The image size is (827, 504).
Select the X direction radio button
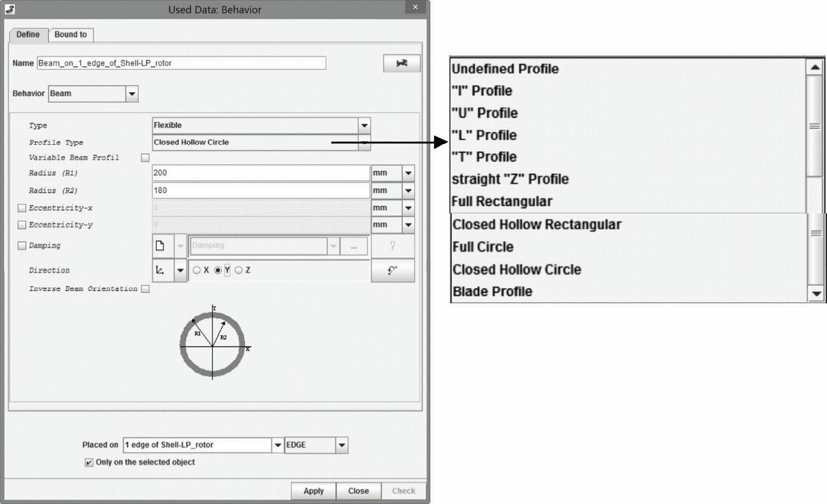pos(197,270)
